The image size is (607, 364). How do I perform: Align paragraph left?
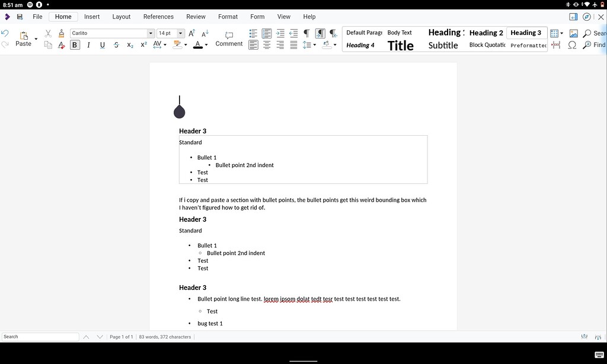253,45
